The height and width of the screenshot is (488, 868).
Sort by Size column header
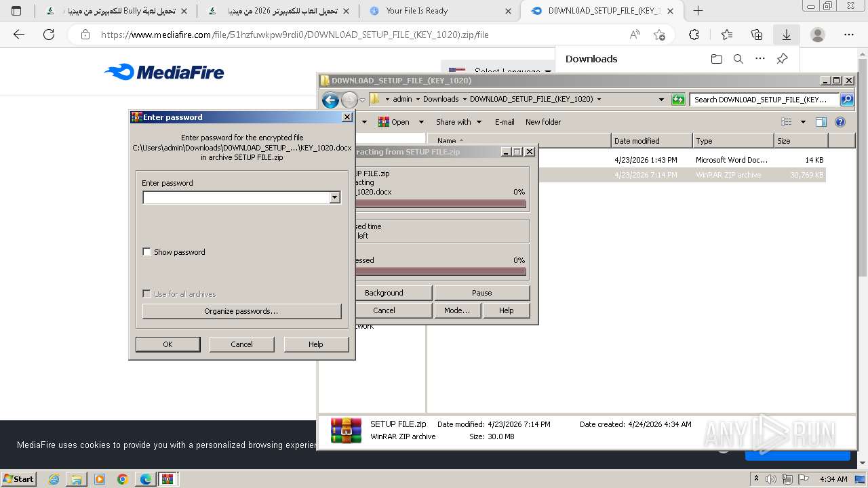click(x=801, y=141)
